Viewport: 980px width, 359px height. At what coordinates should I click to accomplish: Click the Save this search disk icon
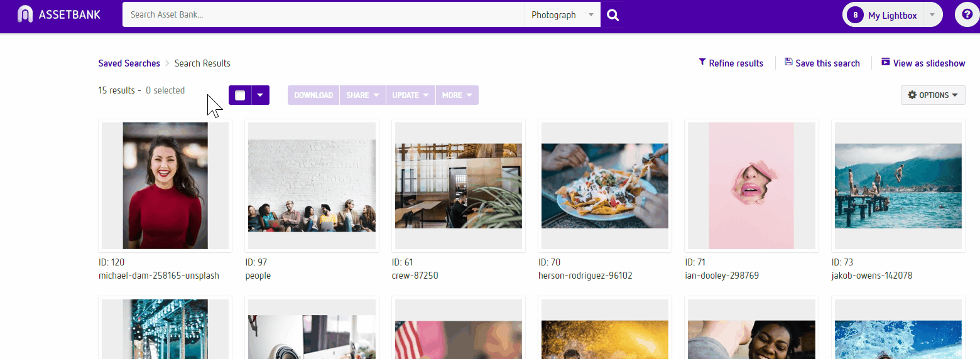pos(788,62)
